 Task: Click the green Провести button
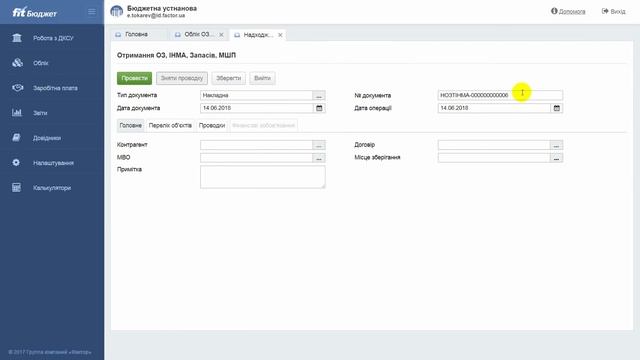[134, 78]
